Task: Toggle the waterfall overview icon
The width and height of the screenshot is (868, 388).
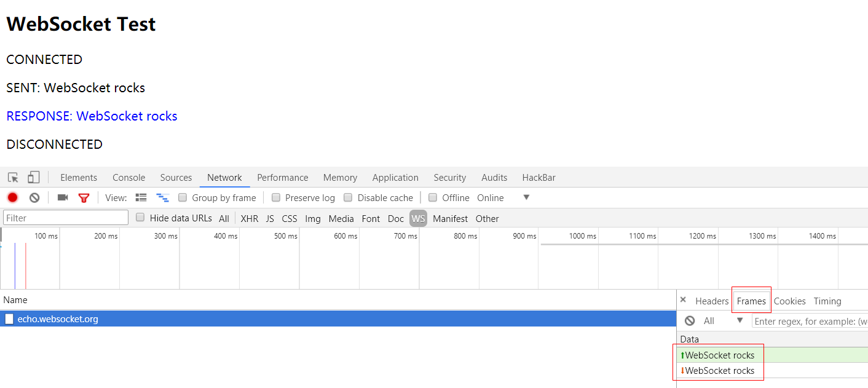Action: point(162,197)
